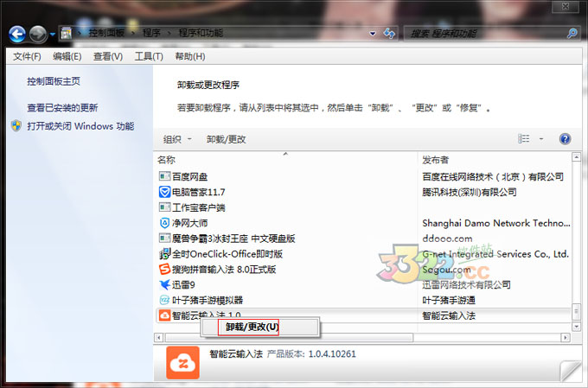This screenshot has width=588, height=388.
Task: Click the 卸载/更改 toolbar button
Action: tap(227, 139)
